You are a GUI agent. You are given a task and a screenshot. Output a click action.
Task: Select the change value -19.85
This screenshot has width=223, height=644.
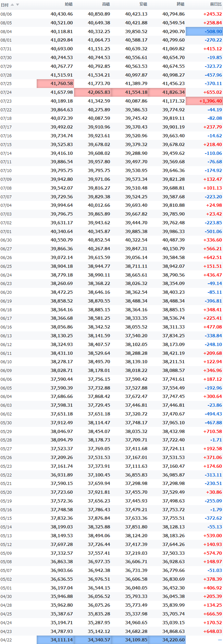pyautogui.click(x=215, y=57)
